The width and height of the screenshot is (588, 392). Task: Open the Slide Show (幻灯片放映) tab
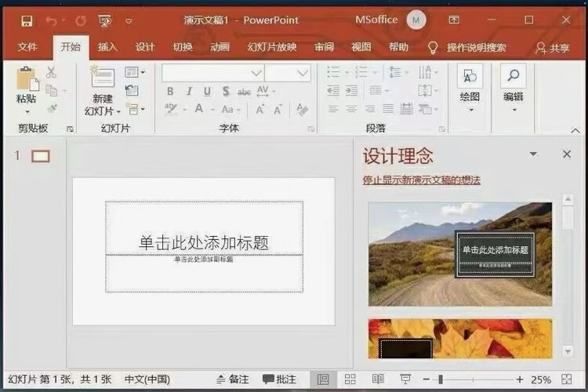(272, 47)
